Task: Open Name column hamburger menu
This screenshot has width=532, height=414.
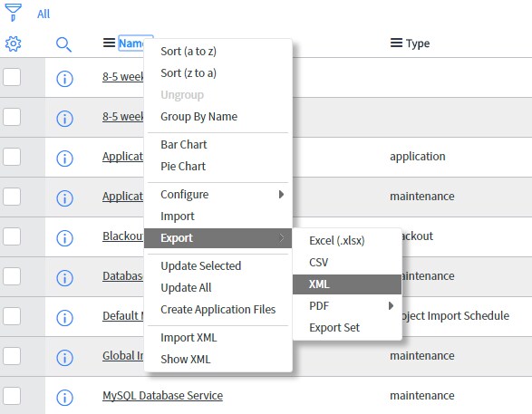Action: pos(109,43)
